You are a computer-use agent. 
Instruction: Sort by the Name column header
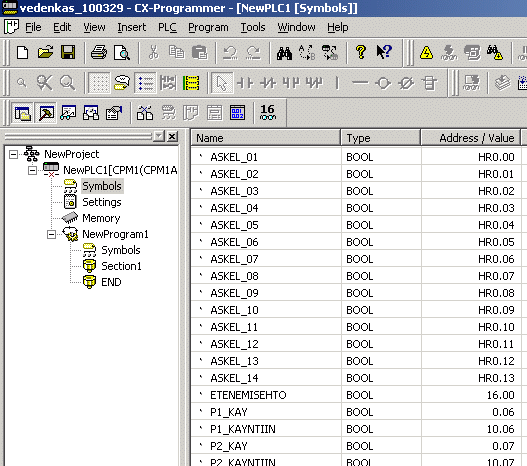tap(266, 138)
